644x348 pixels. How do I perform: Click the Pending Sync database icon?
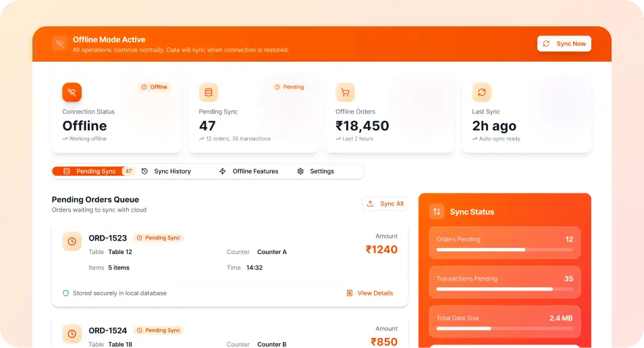pos(208,92)
